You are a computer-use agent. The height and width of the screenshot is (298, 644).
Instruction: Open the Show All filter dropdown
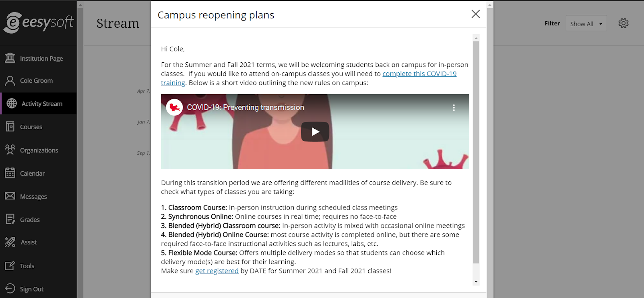[586, 24]
